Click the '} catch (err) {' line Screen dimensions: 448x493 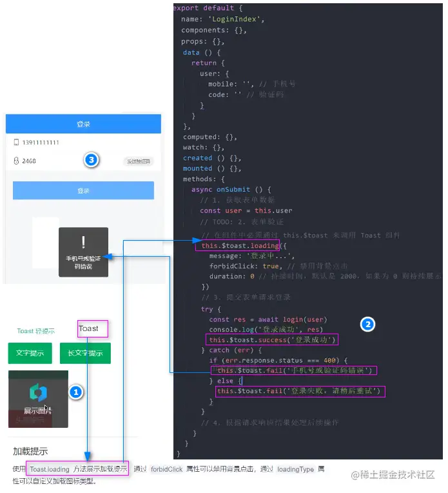(231, 350)
